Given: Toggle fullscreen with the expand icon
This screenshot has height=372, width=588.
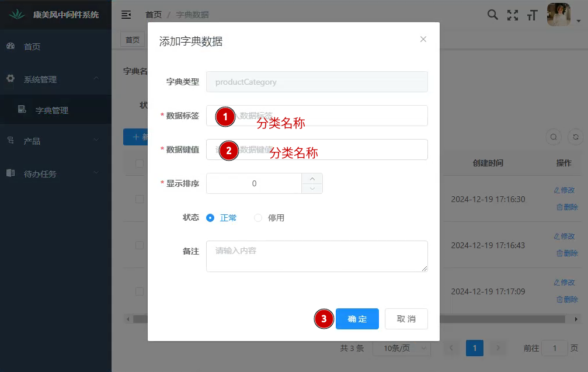Looking at the screenshot, I should click(x=513, y=15).
